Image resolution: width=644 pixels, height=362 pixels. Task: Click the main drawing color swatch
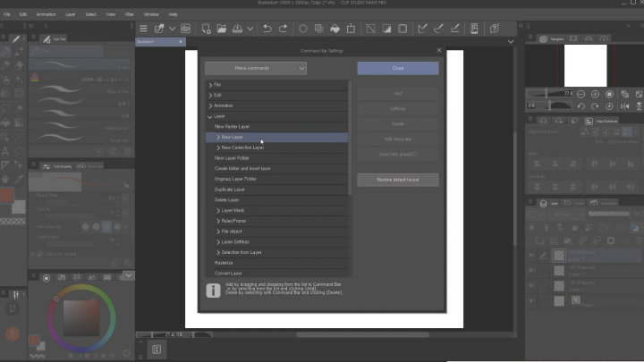7,196
